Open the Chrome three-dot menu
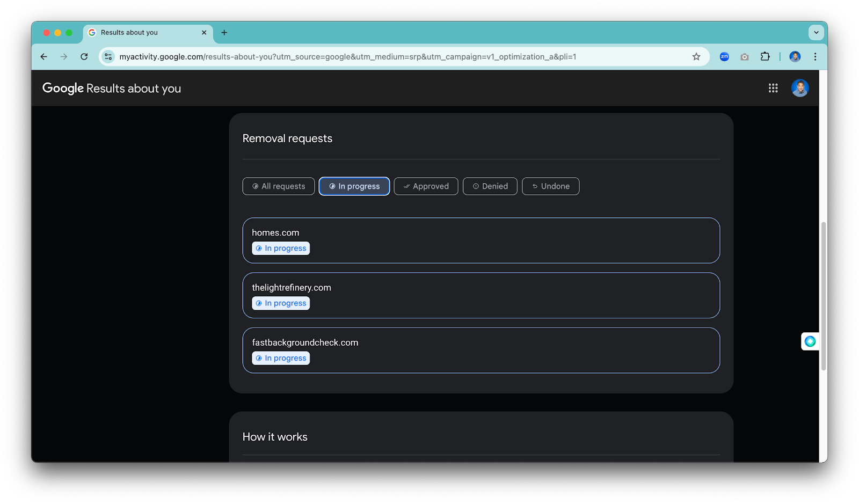 [x=815, y=56]
